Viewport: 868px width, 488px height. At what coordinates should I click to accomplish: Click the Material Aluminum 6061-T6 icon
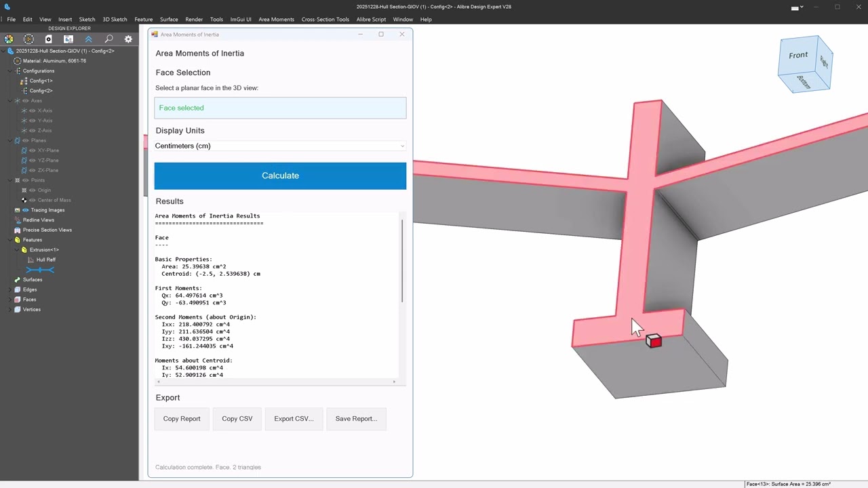pos(18,61)
